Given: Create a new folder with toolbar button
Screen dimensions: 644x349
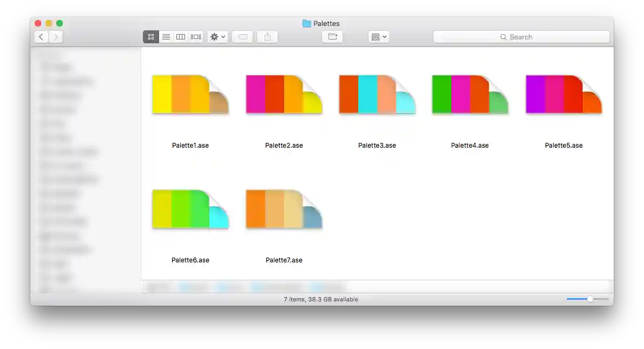Looking at the screenshot, I should point(332,37).
